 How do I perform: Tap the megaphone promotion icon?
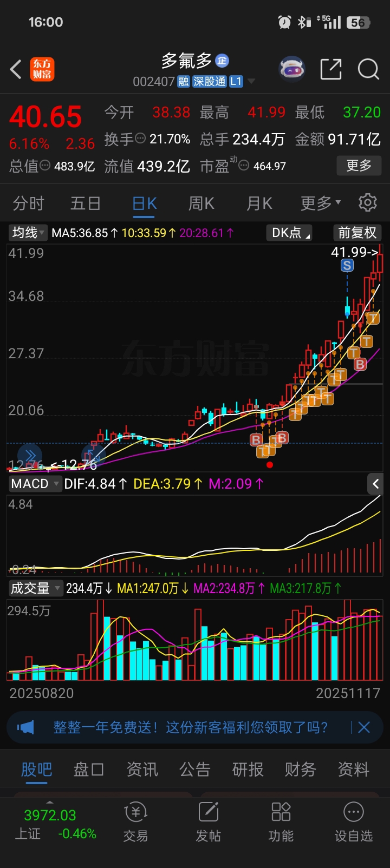coord(25,727)
